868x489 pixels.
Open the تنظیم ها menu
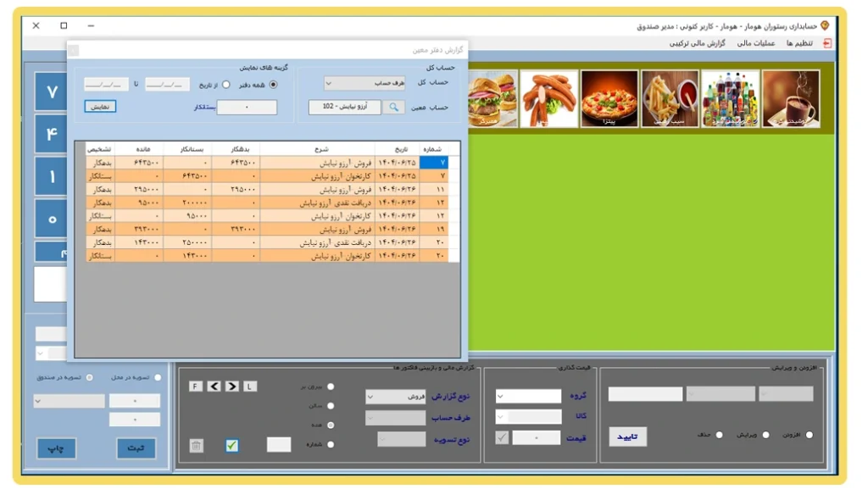(x=799, y=43)
